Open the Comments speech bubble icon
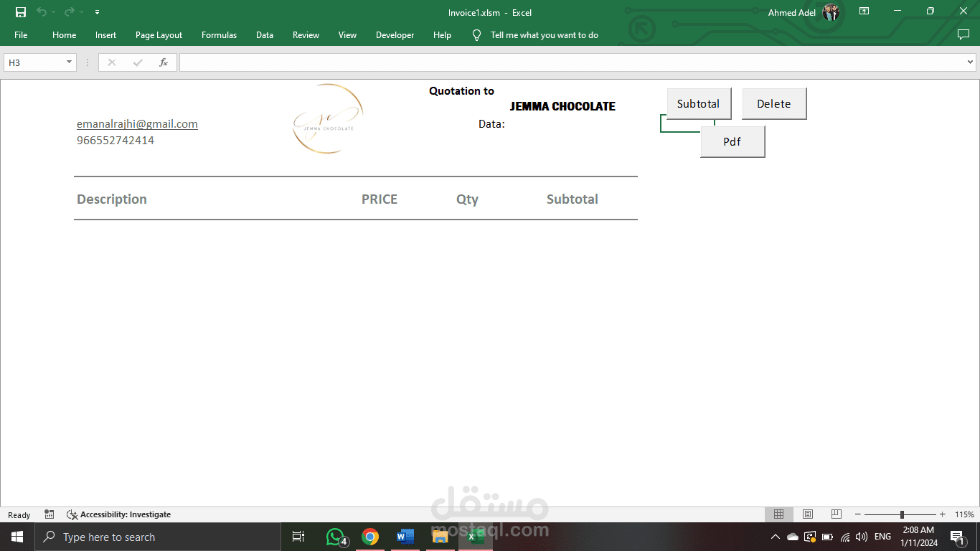The image size is (980, 551). click(963, 34)
